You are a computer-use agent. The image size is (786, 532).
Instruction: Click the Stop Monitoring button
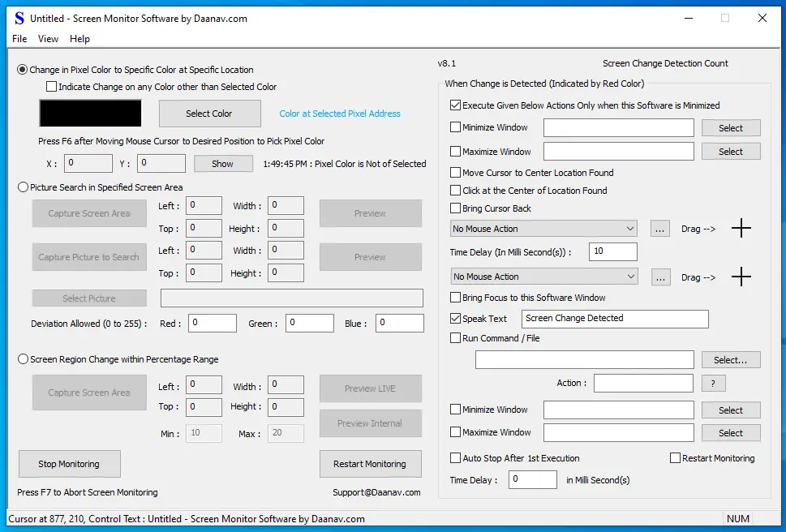pyautogui.click(x=69, y=464)
